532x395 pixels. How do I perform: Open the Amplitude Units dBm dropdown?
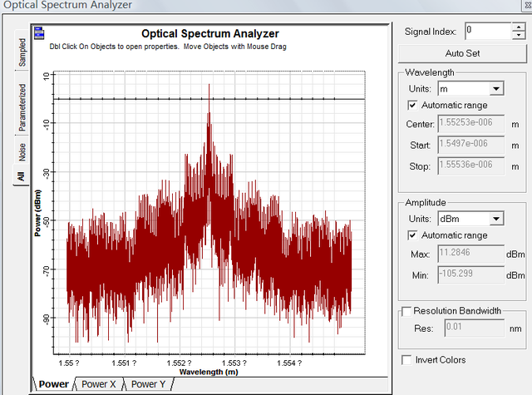(x=496, y=219)
